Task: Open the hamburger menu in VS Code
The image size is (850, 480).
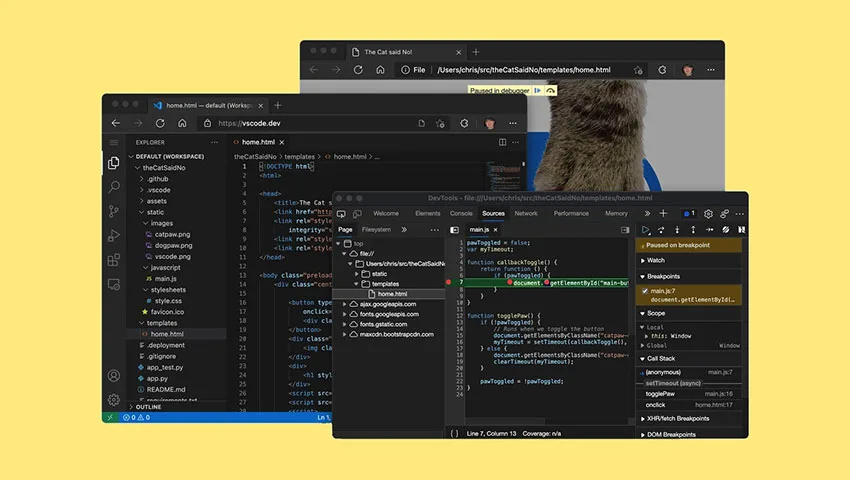Action: pos(114,143)
